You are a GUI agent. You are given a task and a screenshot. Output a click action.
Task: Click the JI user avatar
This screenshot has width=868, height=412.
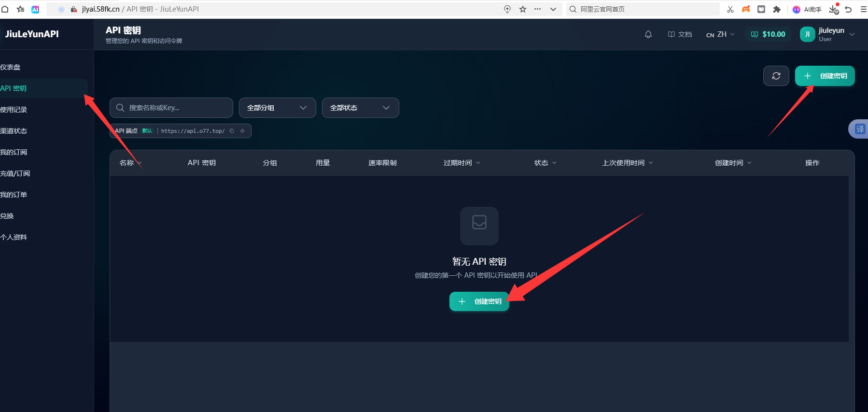tap(807, 34)
